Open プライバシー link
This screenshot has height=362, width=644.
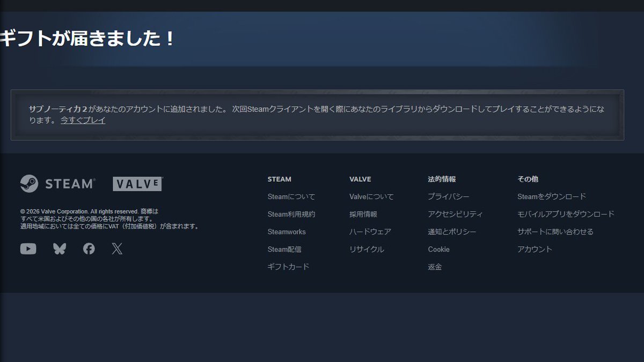click(449, 197)
